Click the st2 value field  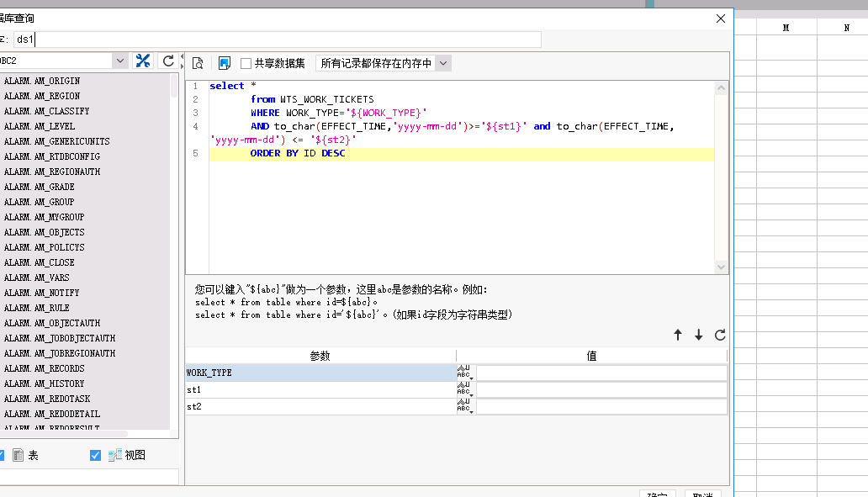coord(601,406)
